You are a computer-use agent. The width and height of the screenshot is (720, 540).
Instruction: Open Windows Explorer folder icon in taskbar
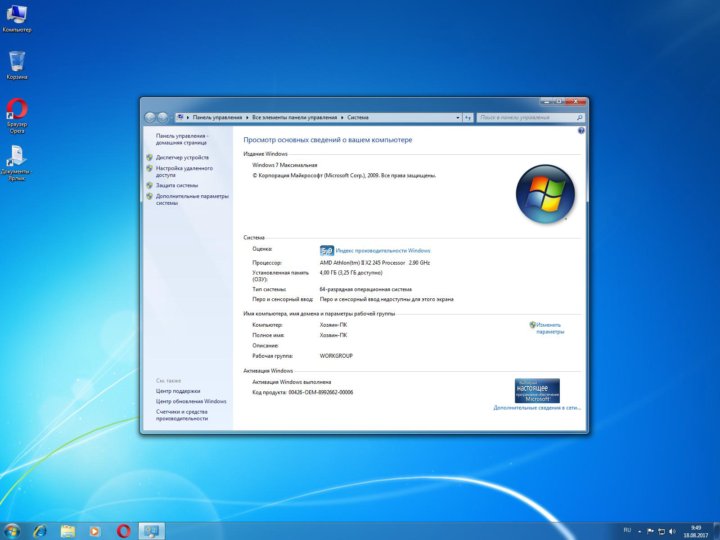coord(68,531)
